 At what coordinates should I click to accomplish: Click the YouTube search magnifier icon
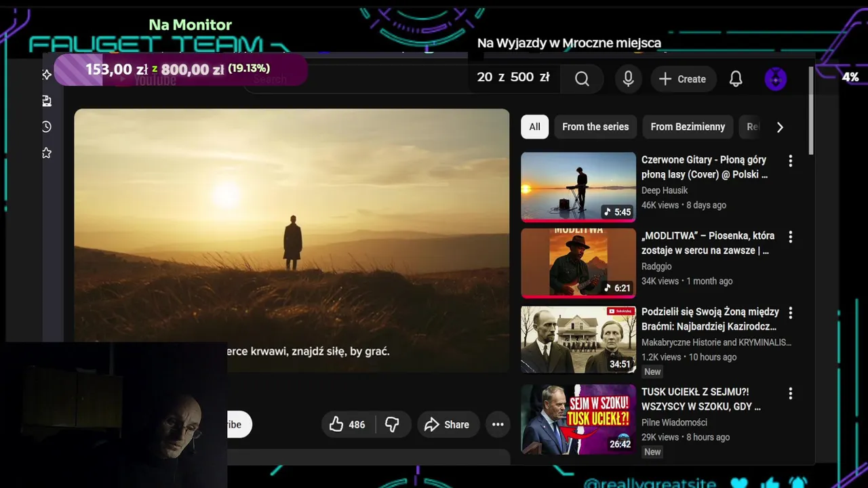point(582,79)
